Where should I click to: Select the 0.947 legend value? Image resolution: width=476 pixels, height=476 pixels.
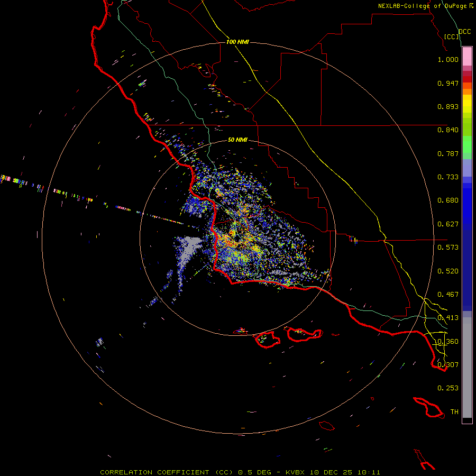pos(448,83)
